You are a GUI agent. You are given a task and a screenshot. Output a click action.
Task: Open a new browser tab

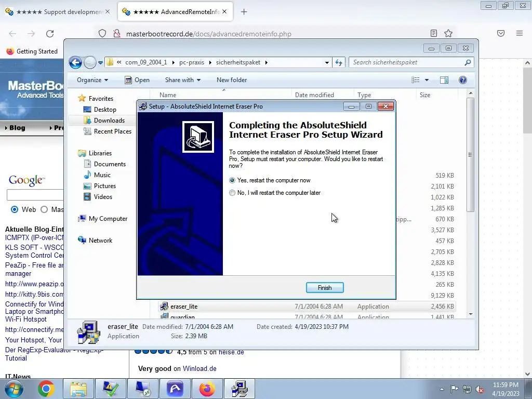(x=244, y=12)
